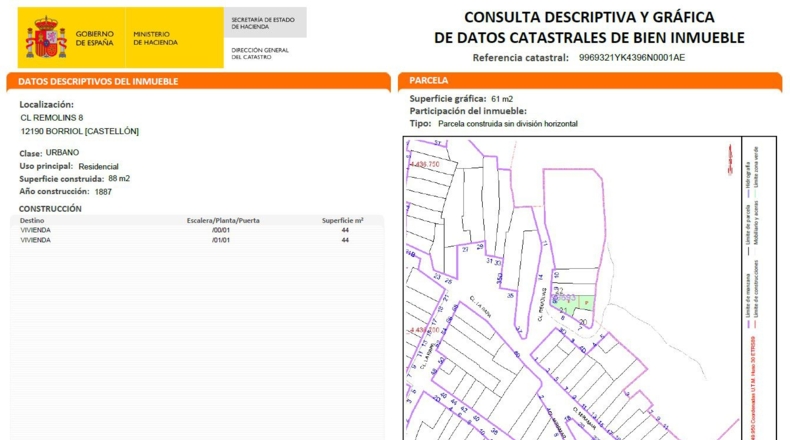Click the 'CL REMOLINS 8' address line

click(52, 117)
